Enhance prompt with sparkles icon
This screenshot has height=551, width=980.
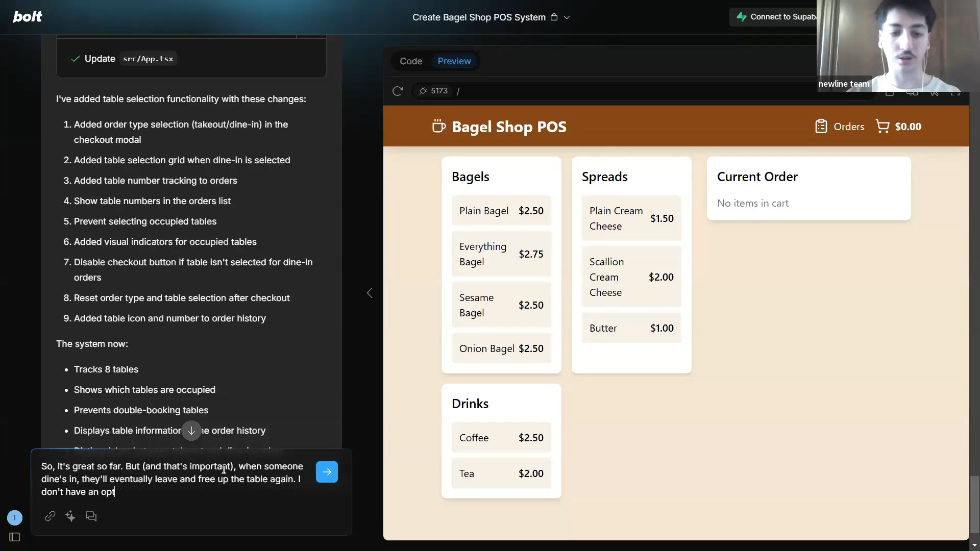tap(70, 516)
